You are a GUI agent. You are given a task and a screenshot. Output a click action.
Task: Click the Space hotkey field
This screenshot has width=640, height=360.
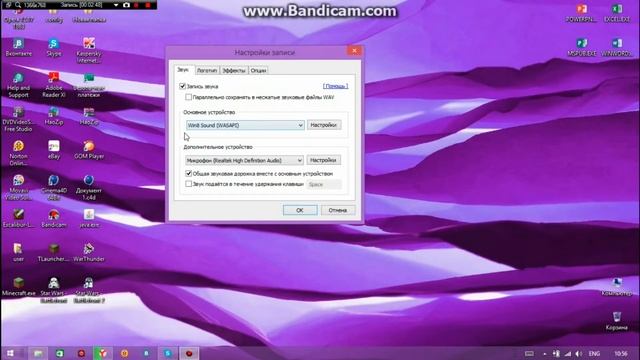point(324,184)
